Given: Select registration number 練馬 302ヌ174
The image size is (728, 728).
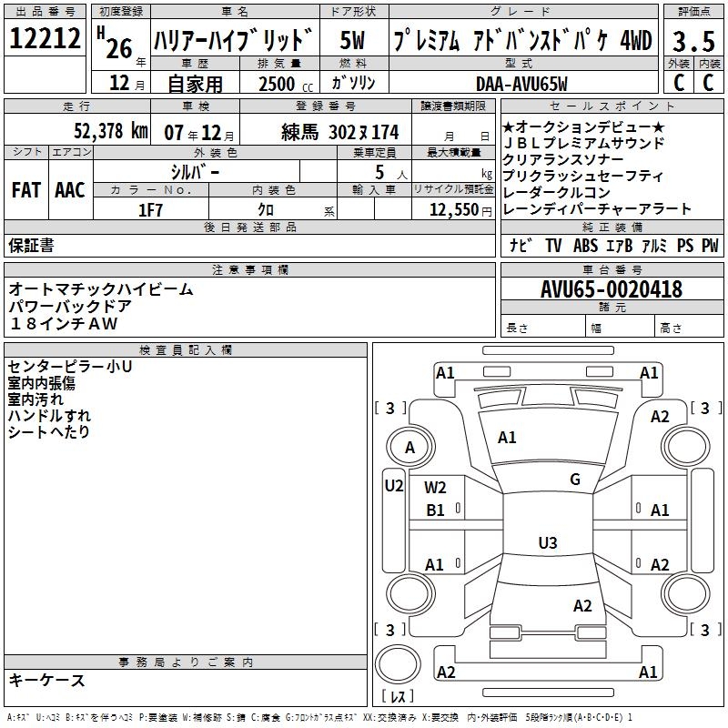Looking at the screenshot, I should point(339,132).
